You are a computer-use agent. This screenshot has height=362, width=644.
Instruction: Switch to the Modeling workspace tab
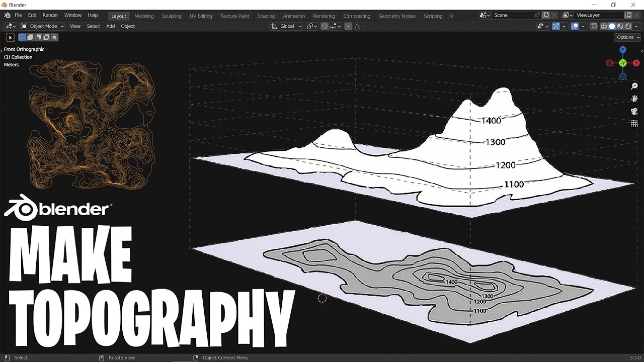[144, 16]
